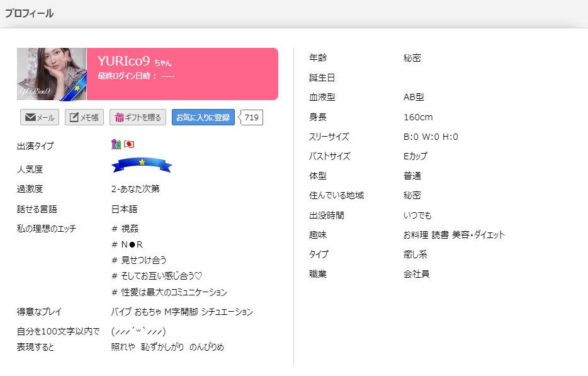Click the 私の理想のエッチ label

coord(46,229)
